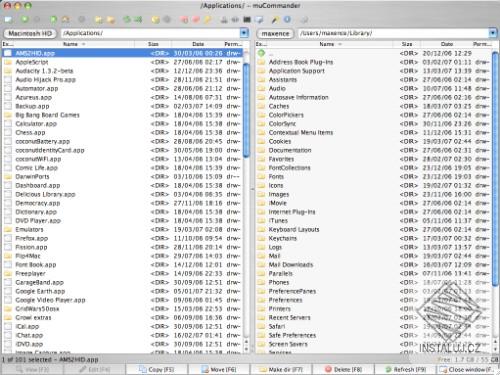Pack files with the yellow box icon
The width and height of the screenshot is (500, 375).
(155, 20)
